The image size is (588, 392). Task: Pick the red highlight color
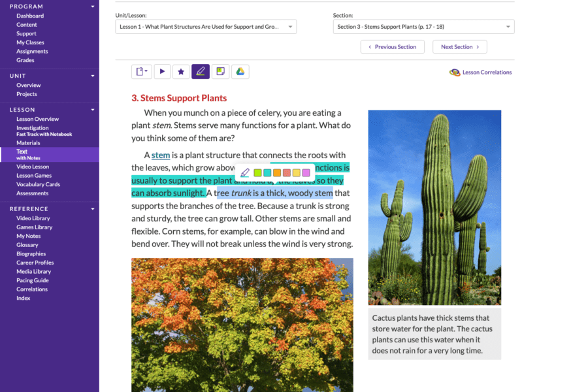pos(287,172)
